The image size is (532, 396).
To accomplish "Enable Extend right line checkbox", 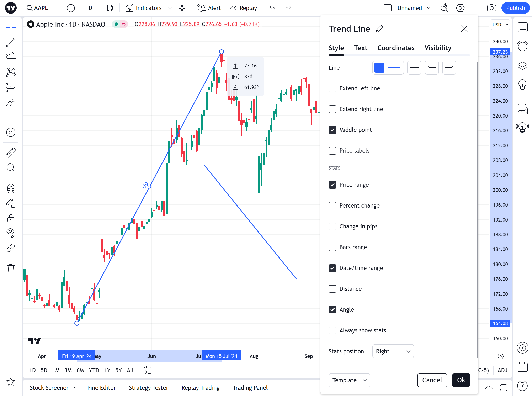I will point(332,109).
